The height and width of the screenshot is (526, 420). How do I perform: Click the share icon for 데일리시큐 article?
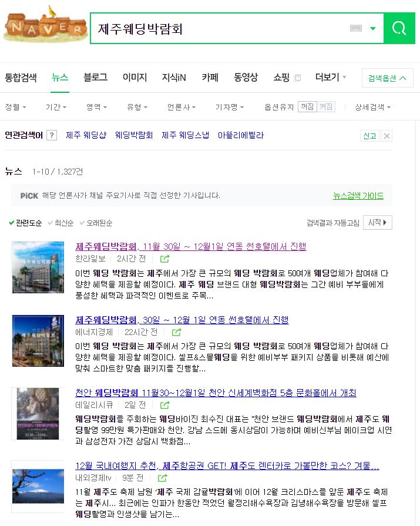pos(164,405)
